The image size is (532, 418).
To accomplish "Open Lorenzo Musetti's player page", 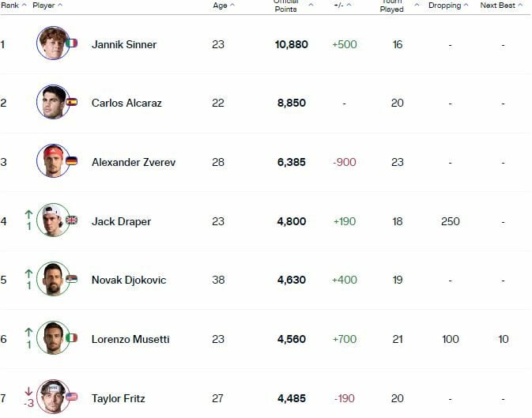I will pos(130,339).
